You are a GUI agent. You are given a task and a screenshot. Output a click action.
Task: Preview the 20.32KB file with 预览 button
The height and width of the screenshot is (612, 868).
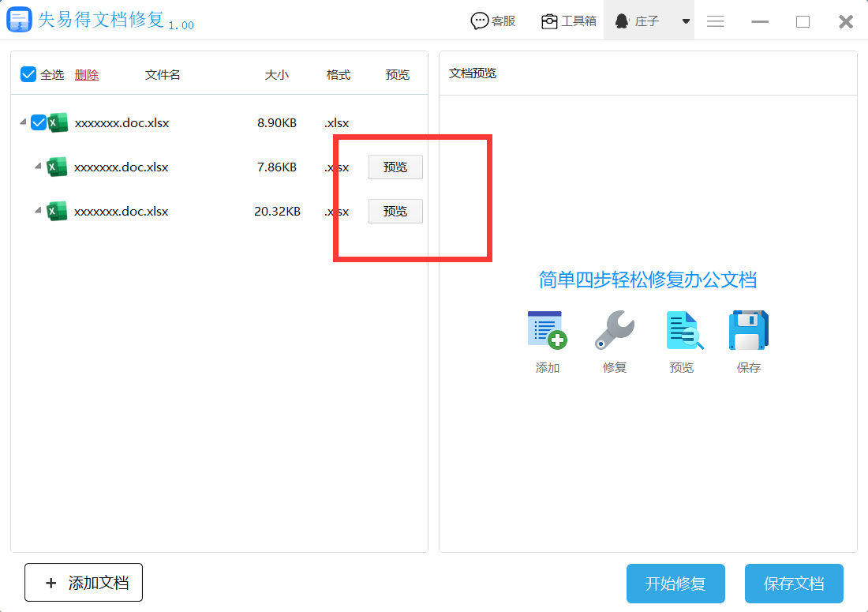[x=395, y=212]
